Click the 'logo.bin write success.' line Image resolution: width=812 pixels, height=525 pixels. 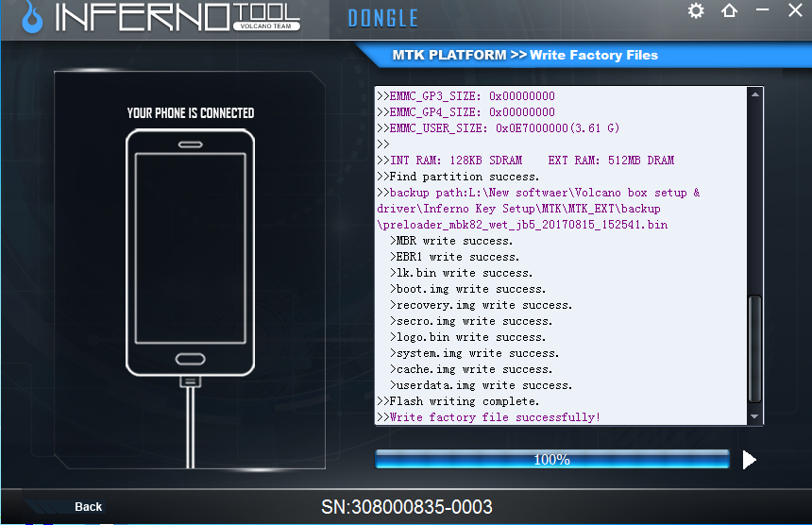(468, 337)
